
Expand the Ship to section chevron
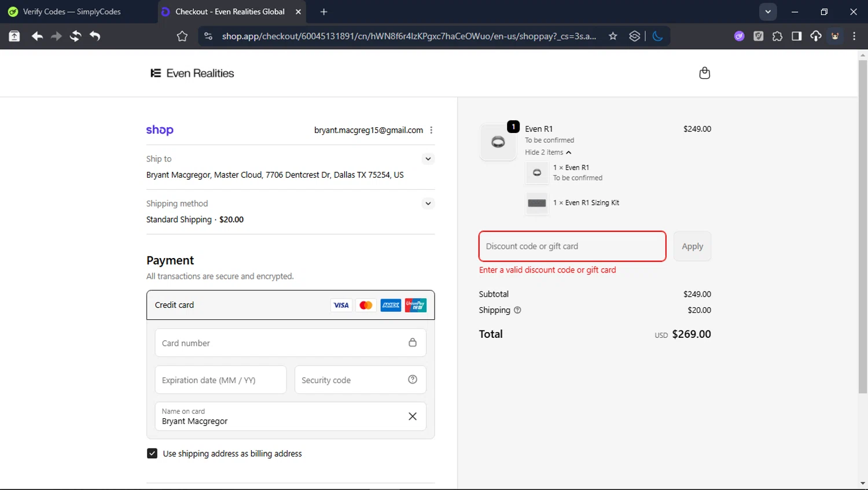pos(428,159)
